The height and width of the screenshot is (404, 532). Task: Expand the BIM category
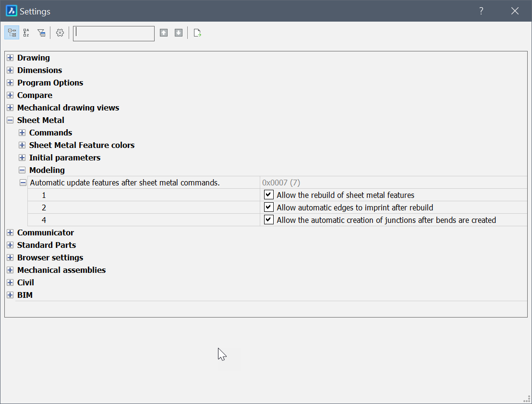click(x=10, y=295)
